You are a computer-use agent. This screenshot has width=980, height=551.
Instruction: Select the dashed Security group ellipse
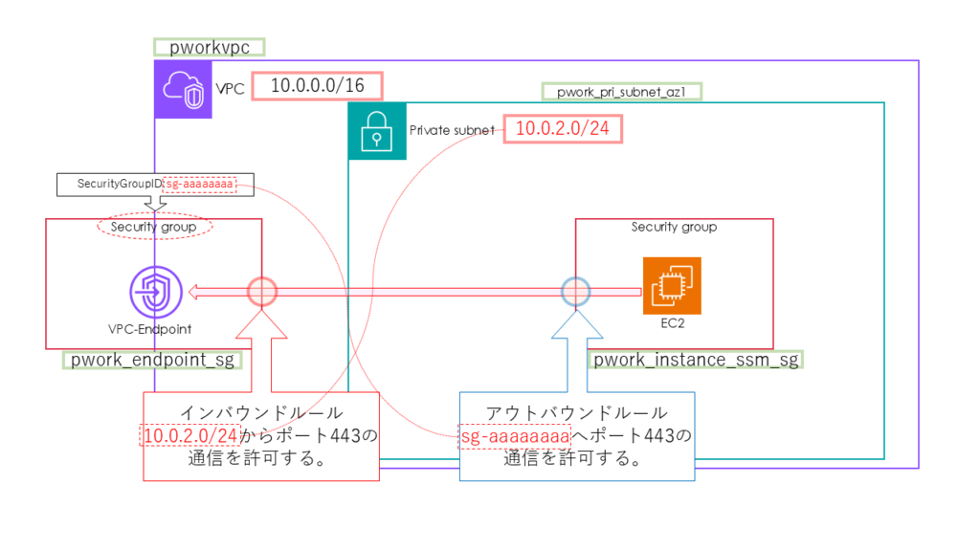pos(153,227)
